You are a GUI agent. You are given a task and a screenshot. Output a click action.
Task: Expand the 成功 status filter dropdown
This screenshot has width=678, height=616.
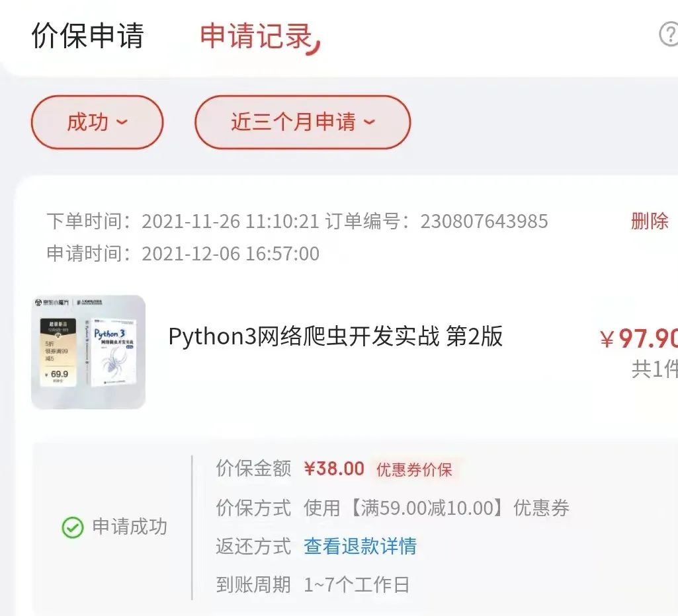tap(97, 122)
